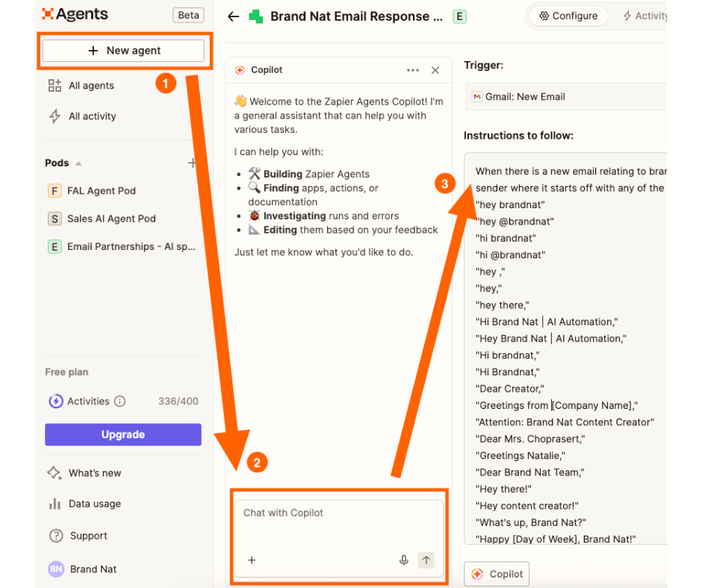
Task: Add a new pod with the plus icon
Action: 192,163
